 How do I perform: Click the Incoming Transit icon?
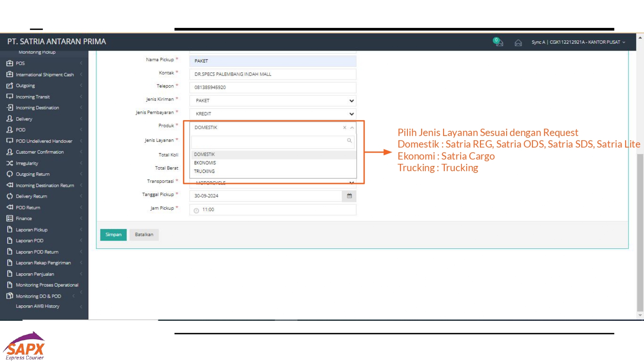pyautogui.click(x=9, y=97)
